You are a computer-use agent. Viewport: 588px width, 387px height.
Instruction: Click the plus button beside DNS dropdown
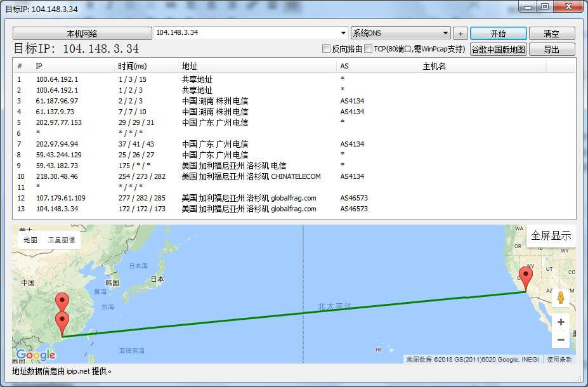[x=461, y=34]
